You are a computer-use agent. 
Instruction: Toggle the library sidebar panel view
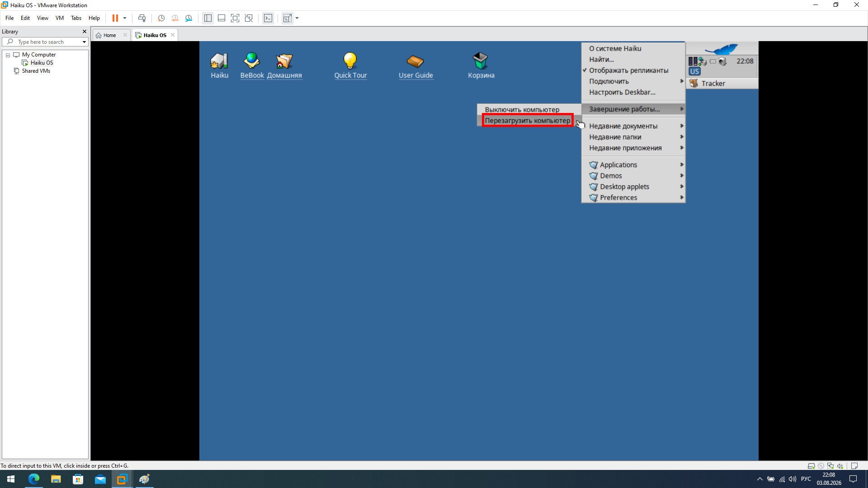coord(208,18)
